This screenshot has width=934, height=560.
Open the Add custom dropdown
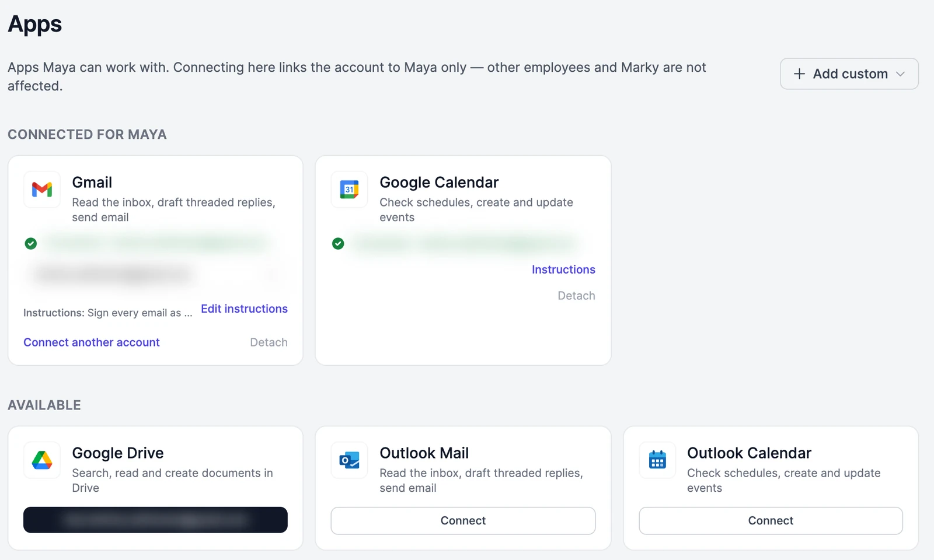tap(849, 73)
